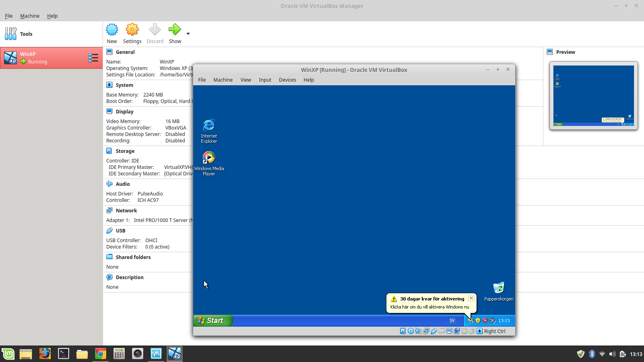Screen dimensions: 644x362
Task: Open the Devices menu in VM window
Action: 287,80
